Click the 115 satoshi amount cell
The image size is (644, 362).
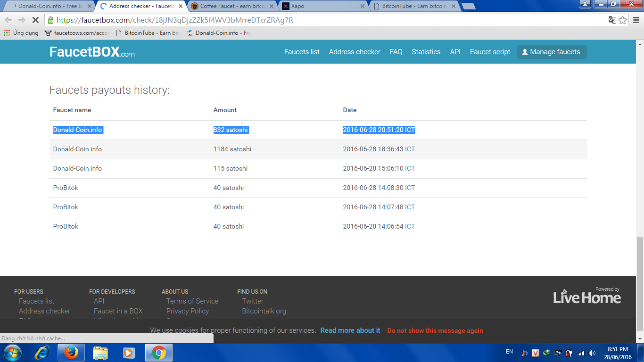231,168
